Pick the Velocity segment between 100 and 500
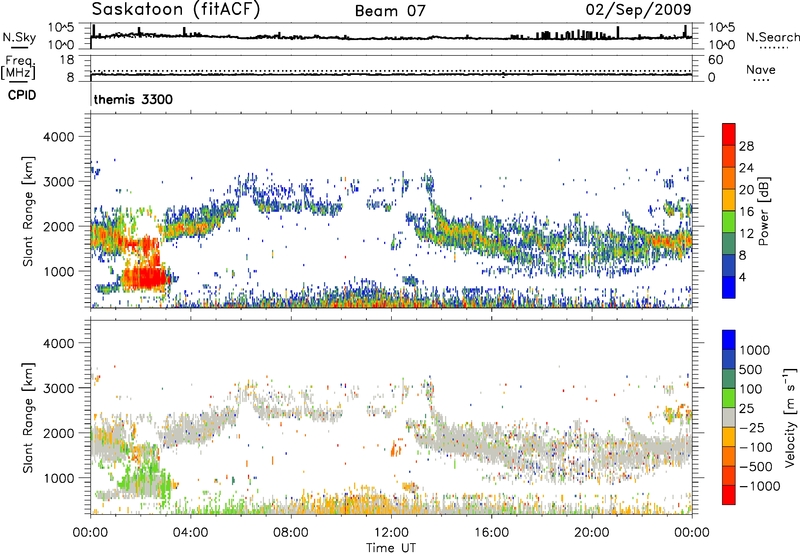 click(729, 379)
